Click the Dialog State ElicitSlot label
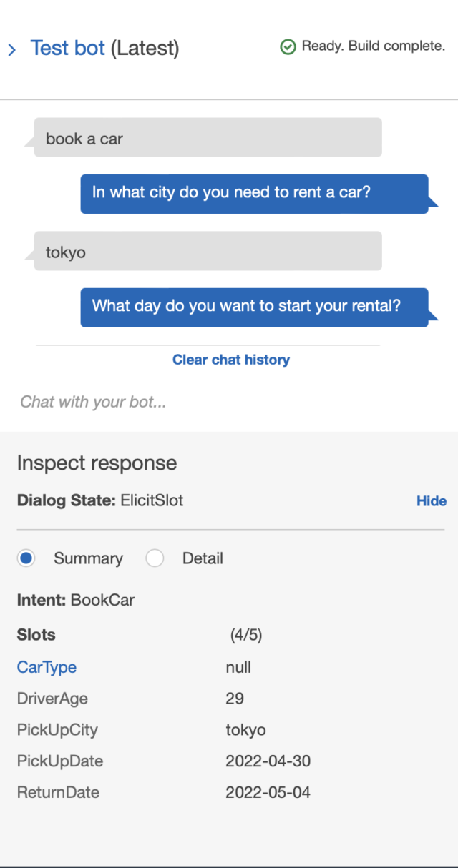The height and width of the screenshot is (868, 458). tap(100, 500)
